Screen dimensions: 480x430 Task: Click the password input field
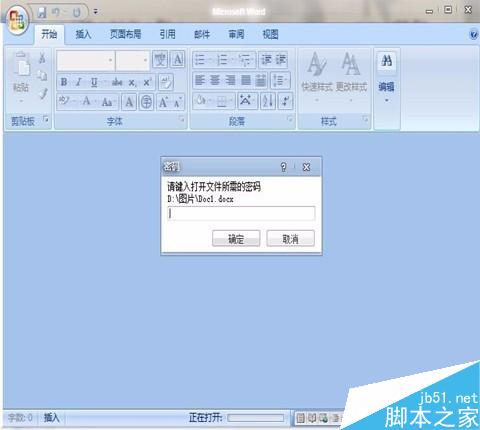point(241,213)
